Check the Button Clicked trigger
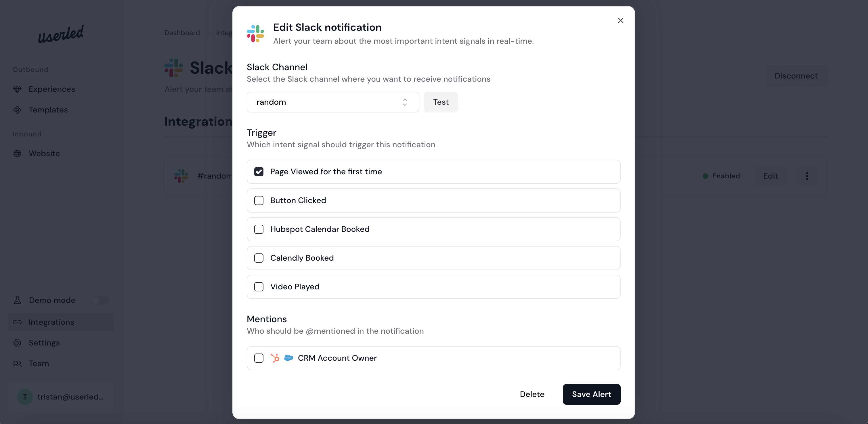Viewport: 868px width, 424px height. 259,200
